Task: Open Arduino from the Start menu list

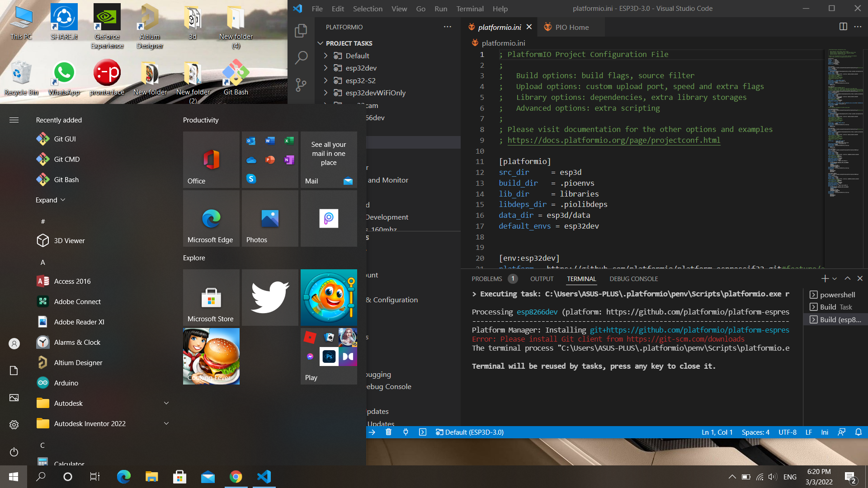Action: pyautogui.click(x=66, y=383)
